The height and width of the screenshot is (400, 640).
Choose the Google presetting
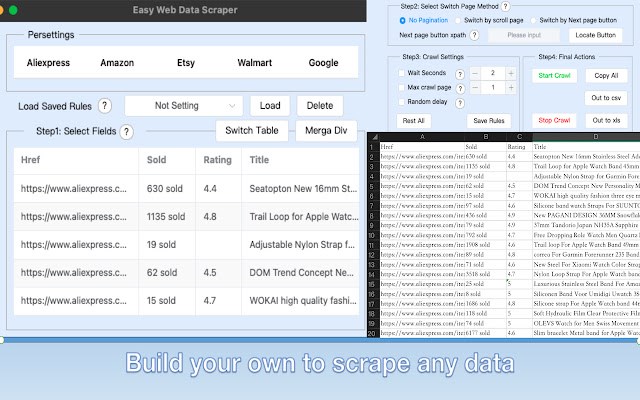[323, 63]
